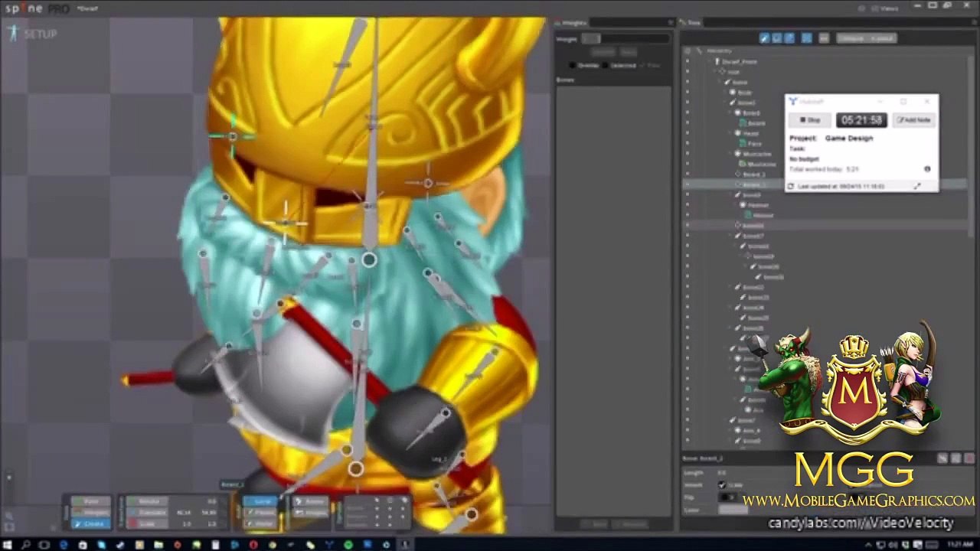Click the Collapse button in Tree toolbar
This screenshot has height=551, width=980.
[x=851, y=38]
